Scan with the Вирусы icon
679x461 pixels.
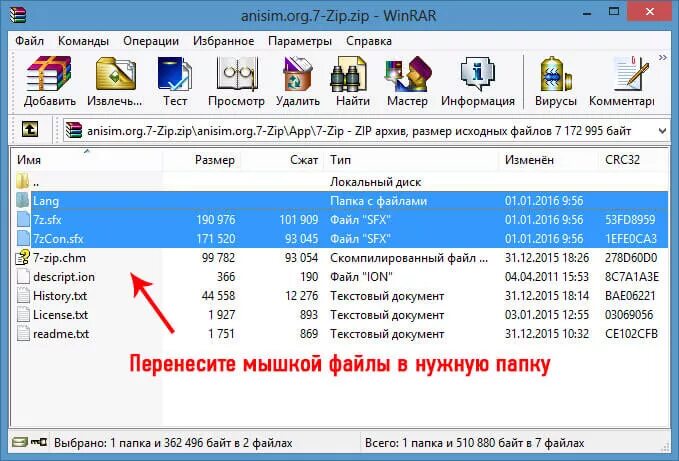(x=556, y=74)
